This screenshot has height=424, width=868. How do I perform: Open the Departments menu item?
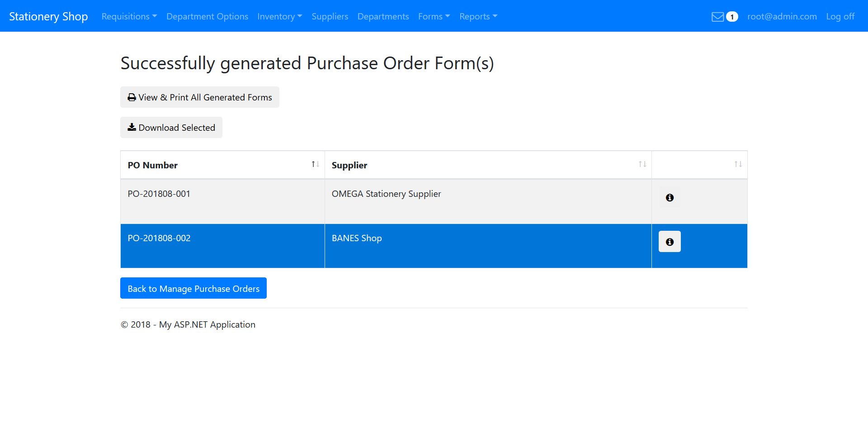(x=382, y=16)
